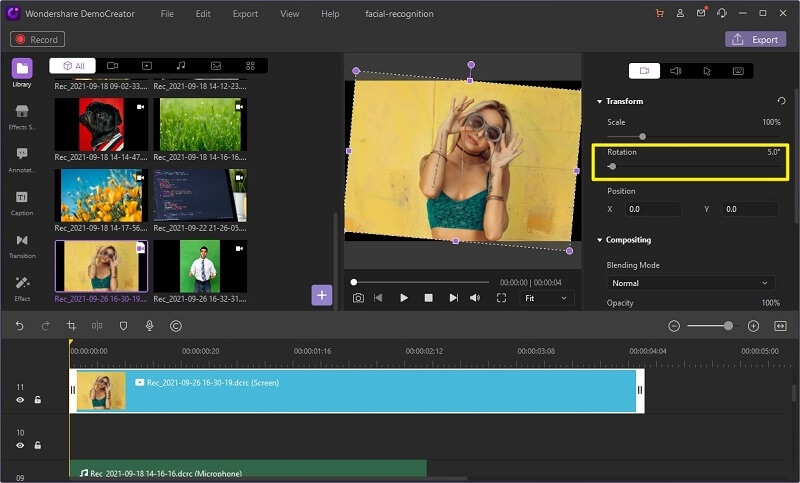Adjust the timeline zoom slider

pyautogui.click(x=713, y=326)
